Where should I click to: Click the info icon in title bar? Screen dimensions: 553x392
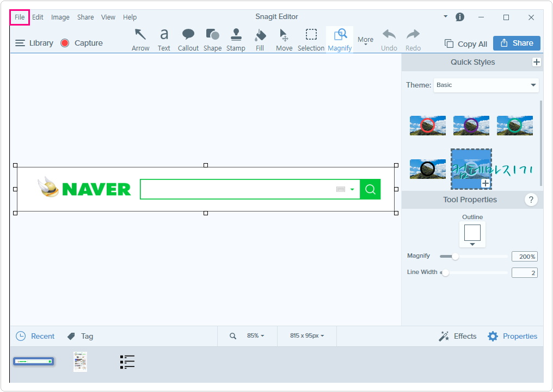[x=459, y=17]
